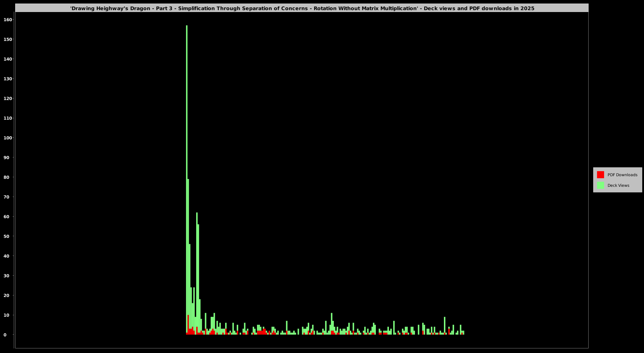The image size is (644, 353).
Task: Click the red PDF Downloads legend swatch
Action: (600, 175)
